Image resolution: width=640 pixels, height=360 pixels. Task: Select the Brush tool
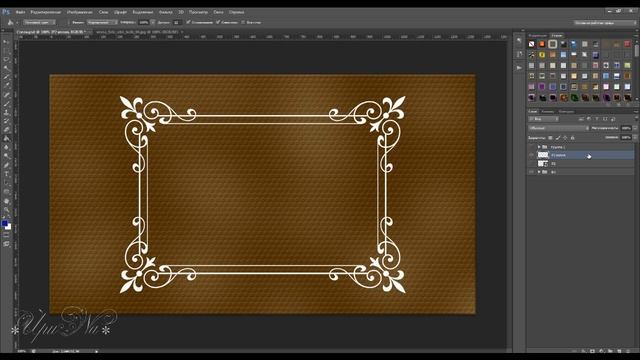click(x=6, y=104)
